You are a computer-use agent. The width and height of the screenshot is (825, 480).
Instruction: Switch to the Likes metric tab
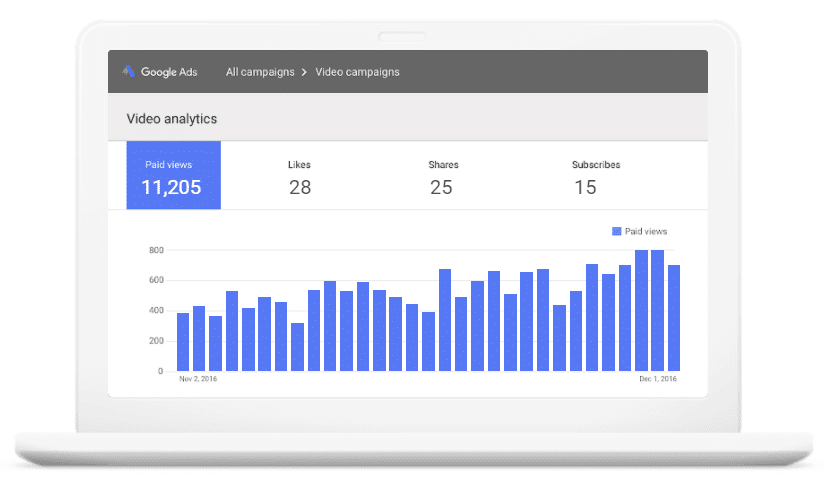pyautogui.click(x=300, y=177)
